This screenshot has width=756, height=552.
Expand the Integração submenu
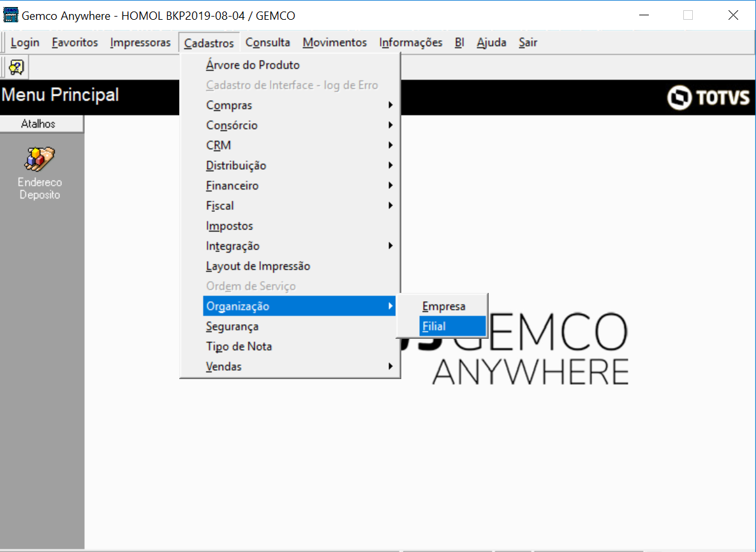[x=299, y=246]
